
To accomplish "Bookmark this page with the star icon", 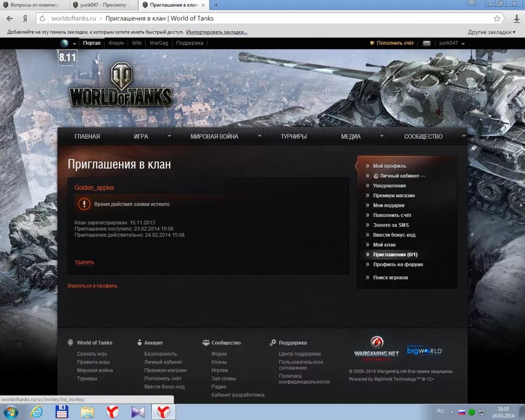I will click(497, 18).
